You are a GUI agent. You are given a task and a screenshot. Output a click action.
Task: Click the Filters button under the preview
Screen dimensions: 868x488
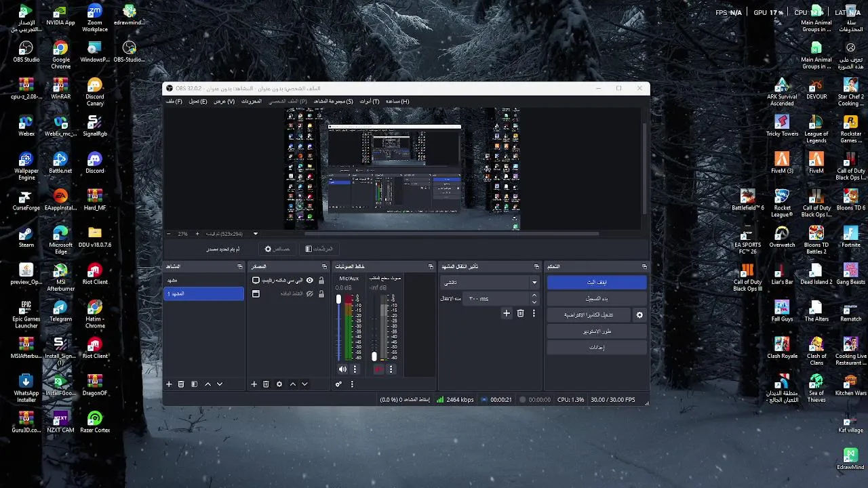319,249
